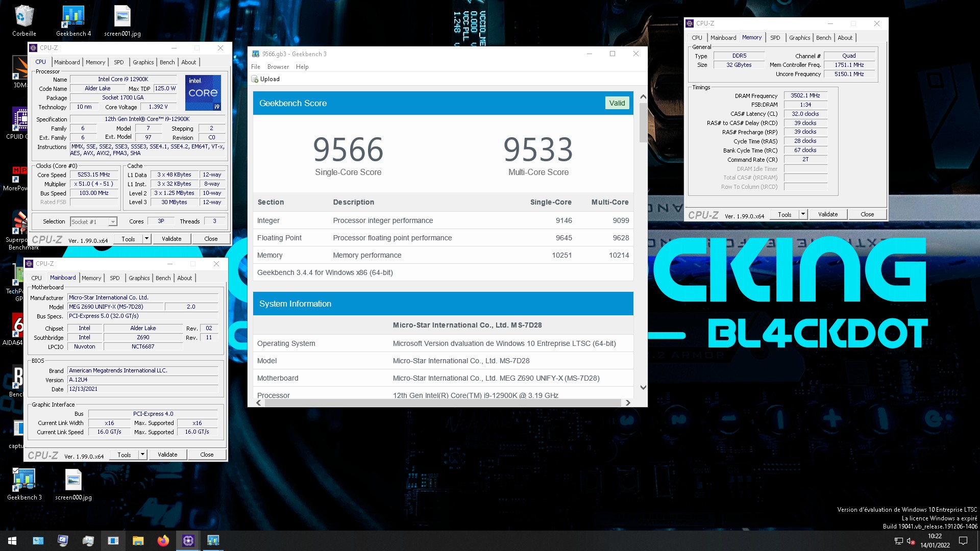
Task: Open Geekbench 4 desktop shortcut
Action: (x=73, y=20)
